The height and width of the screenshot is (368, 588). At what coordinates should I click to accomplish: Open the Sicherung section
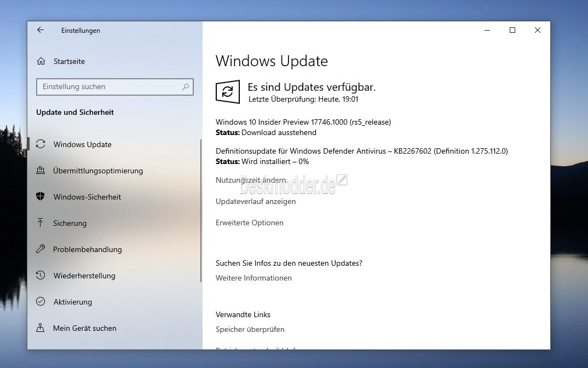tap(70, 223)
